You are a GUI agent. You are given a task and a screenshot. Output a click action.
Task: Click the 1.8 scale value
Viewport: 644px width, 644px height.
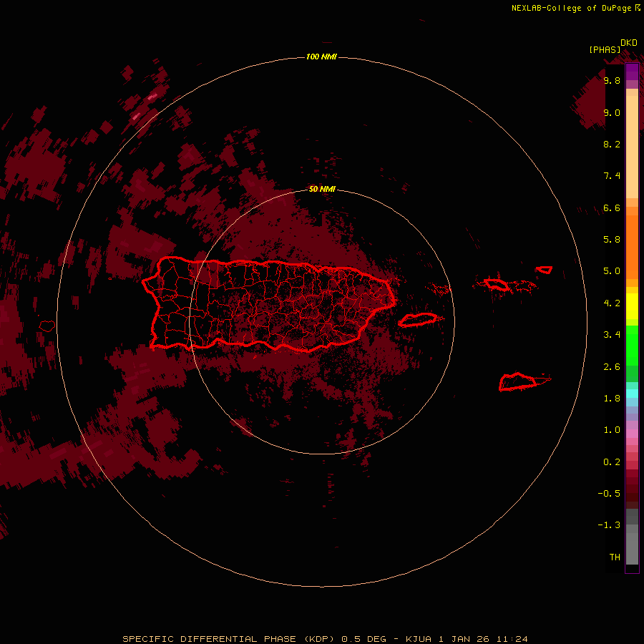click(x=612, y=399)
